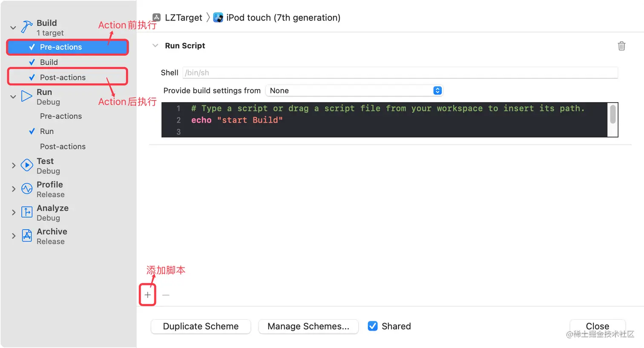644x348 pixels.
Task: Click the Duplicate Scheme button
Action: pos(201,326)
